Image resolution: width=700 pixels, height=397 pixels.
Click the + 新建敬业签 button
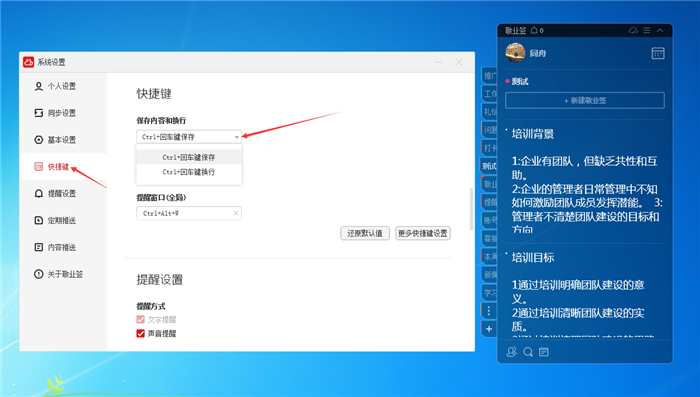(x=585, y=100)
